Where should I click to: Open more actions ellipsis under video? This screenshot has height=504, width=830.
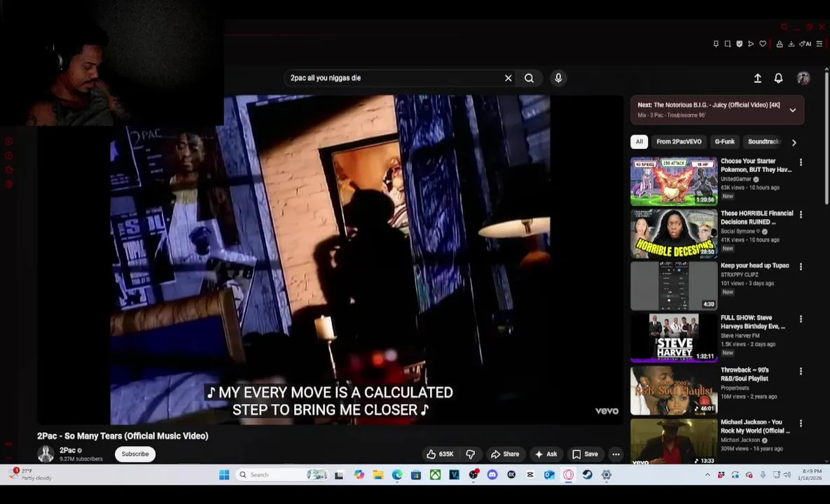(x=616, y=454)
